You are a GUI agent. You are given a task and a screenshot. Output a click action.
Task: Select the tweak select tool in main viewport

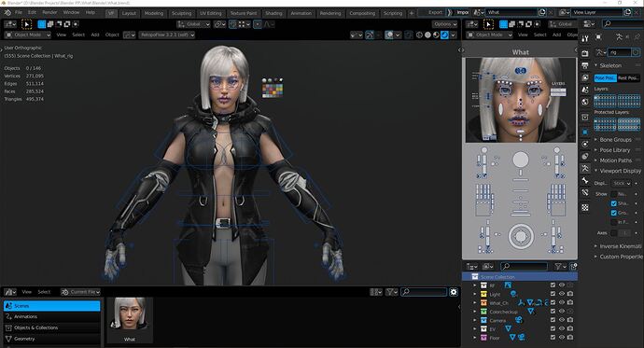pos(27,24)
